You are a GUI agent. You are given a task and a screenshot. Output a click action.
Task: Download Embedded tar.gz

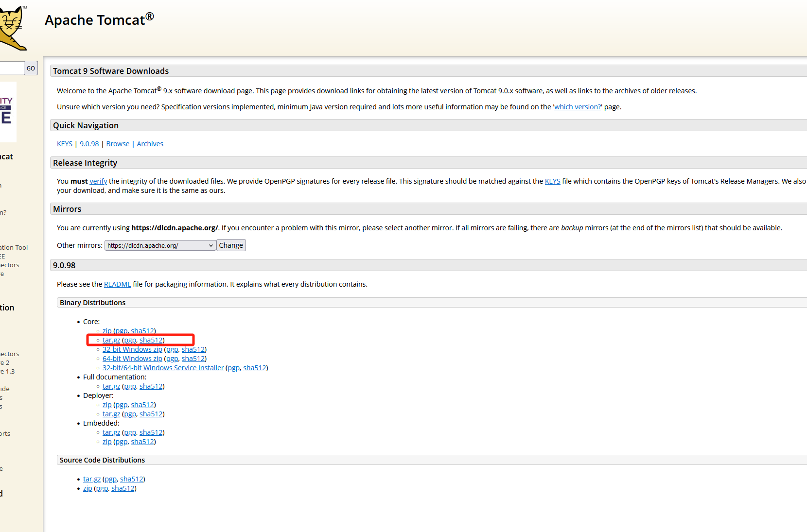click(111, 432)
